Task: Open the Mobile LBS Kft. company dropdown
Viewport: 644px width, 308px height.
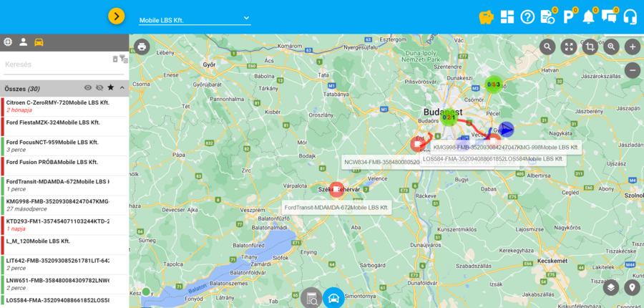Action: (195, 19)
